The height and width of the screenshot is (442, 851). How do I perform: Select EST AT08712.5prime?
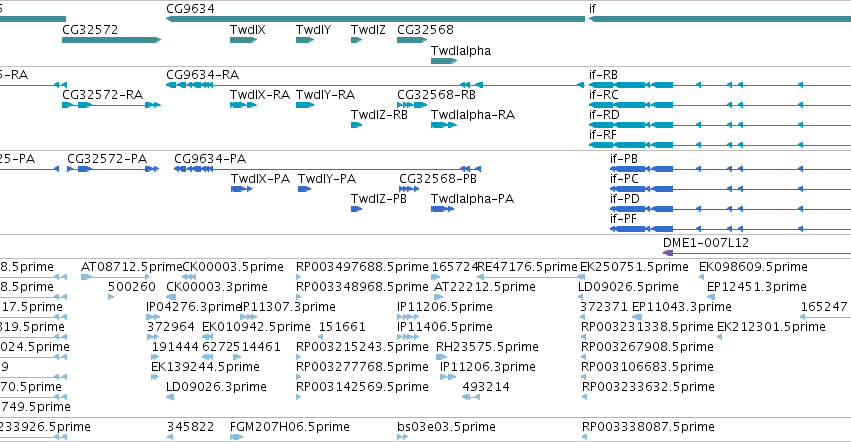(116, 277)
